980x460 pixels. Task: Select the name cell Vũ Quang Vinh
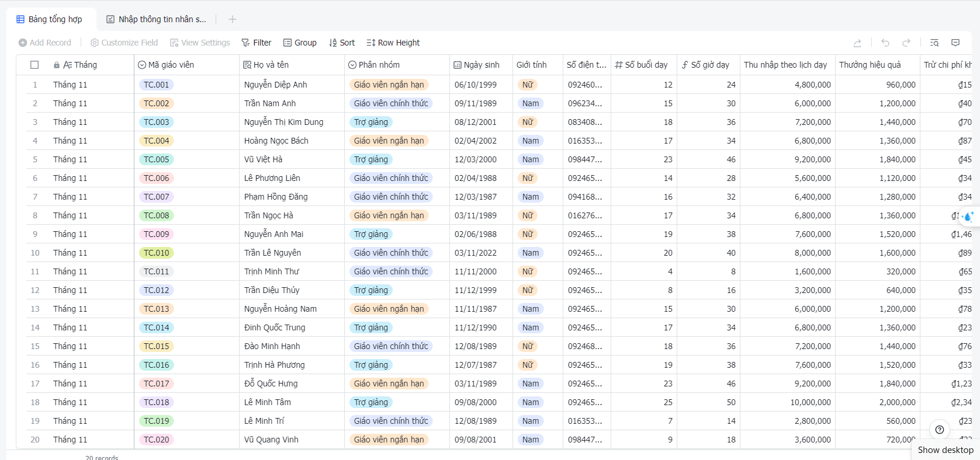coord(292,440)
